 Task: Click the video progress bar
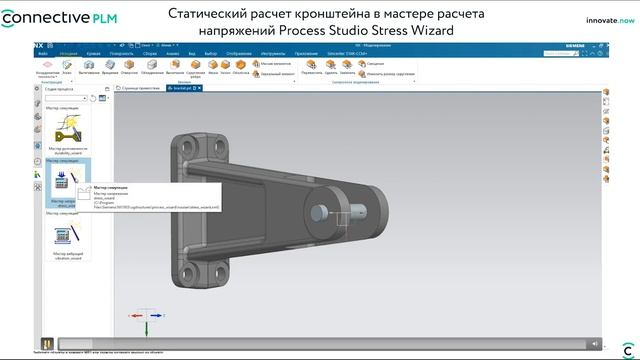click(x=322, y=344)
